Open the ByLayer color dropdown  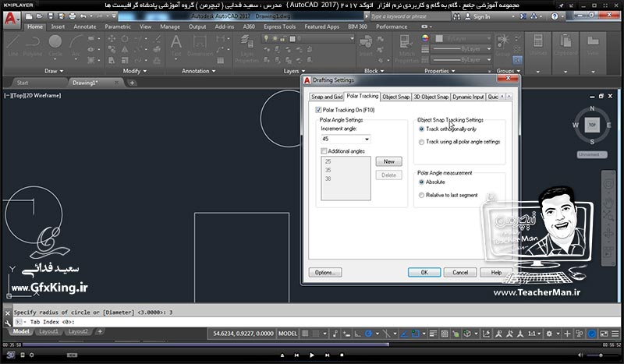tap(463, 39)
